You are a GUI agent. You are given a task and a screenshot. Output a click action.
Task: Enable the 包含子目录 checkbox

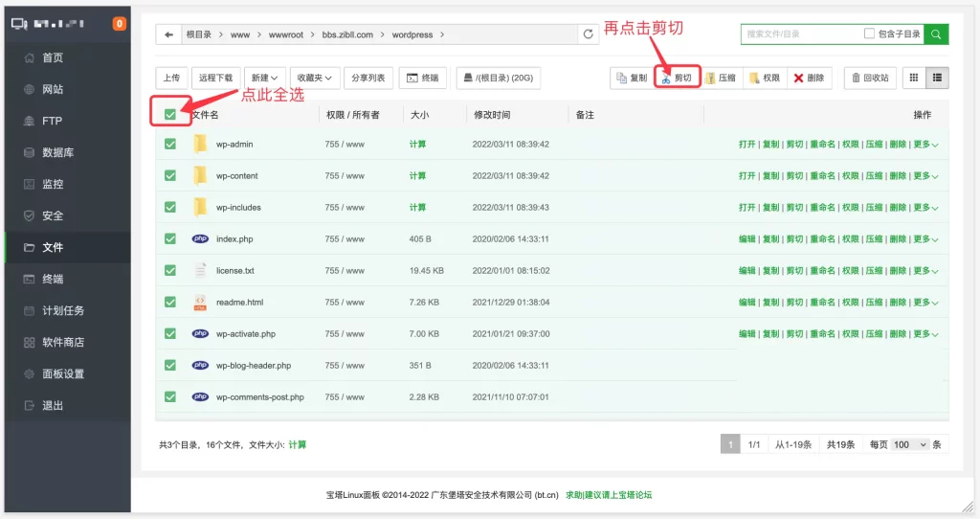click(869, 34)
